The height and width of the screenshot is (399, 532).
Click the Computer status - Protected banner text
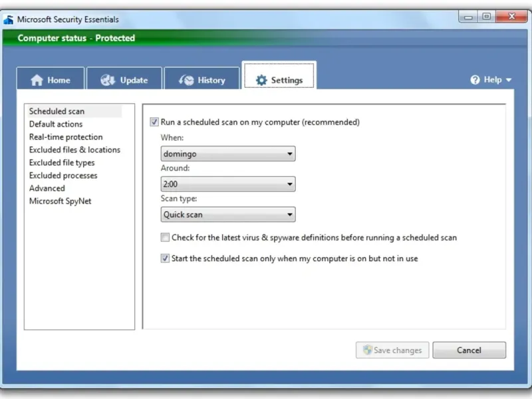click(76, 38)
